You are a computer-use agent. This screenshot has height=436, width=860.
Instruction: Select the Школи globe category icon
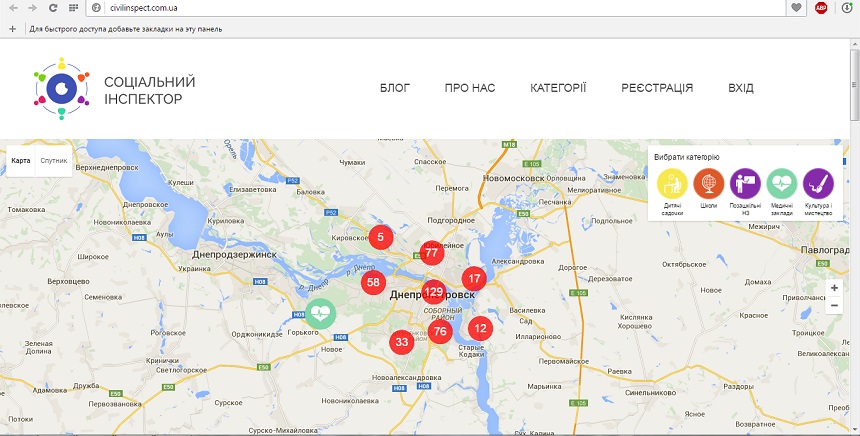click(x=709, y=184)
